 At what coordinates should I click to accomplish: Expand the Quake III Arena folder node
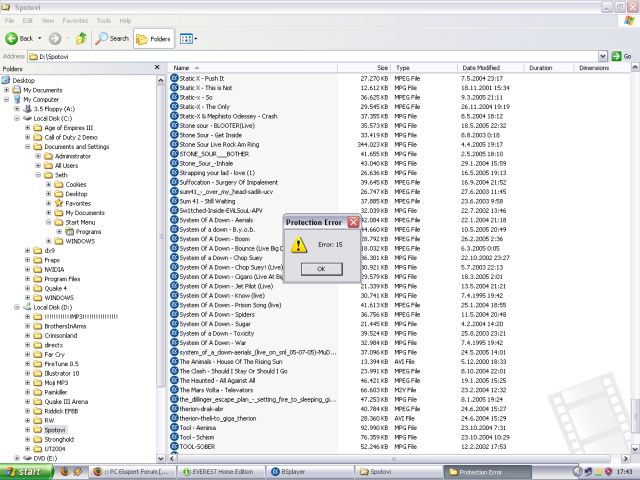[28, 401]
